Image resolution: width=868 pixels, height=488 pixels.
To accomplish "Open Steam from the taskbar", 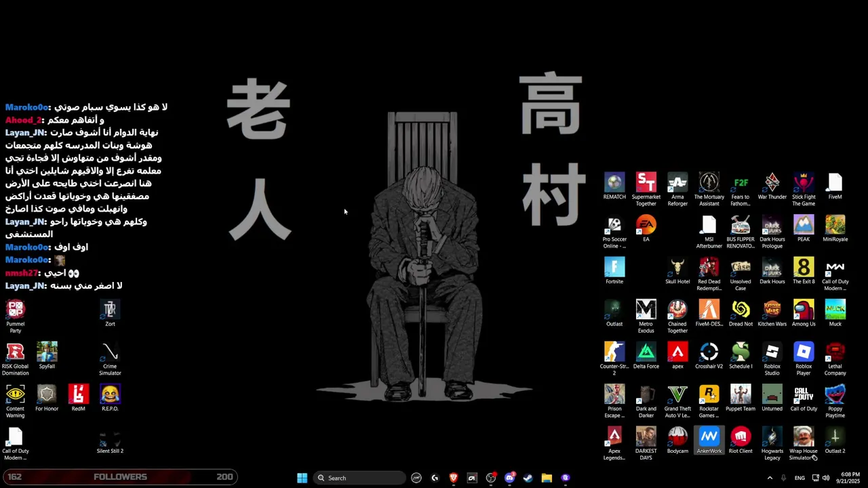I will (x=528, y=478).
